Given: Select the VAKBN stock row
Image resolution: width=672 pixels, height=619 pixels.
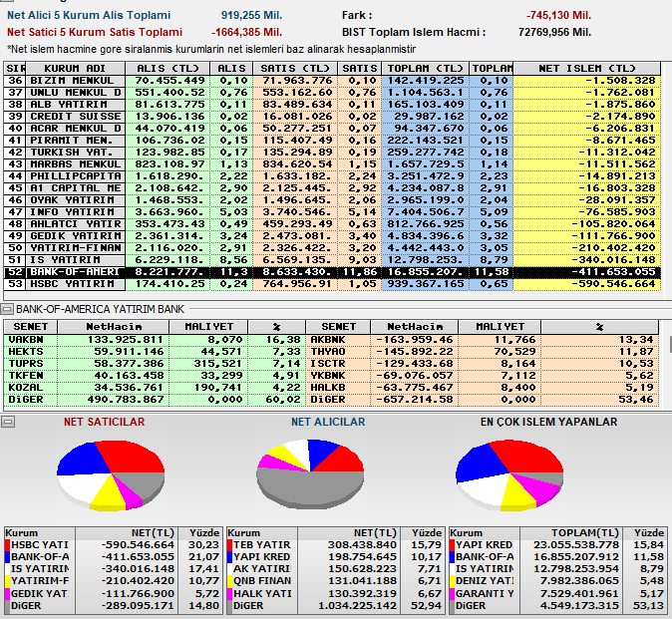Looking at the screenshot, I should pyautogui.click(x=155, y=340).
